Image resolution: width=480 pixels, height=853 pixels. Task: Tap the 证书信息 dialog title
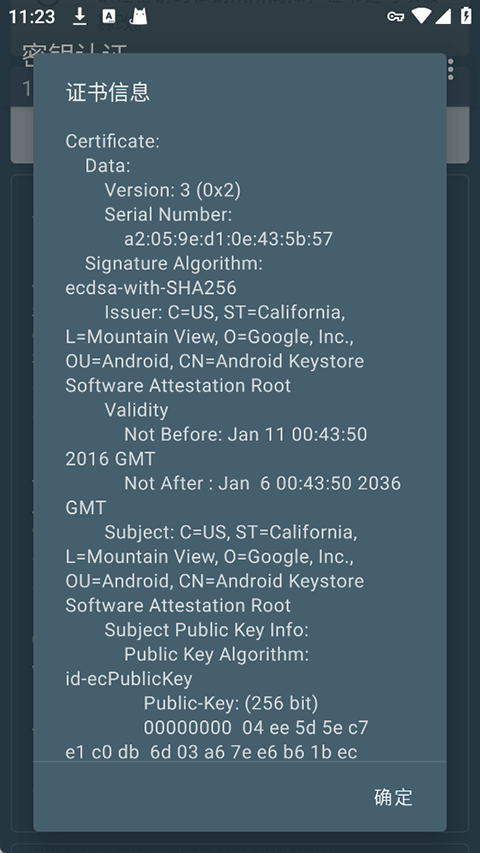[108, 92]
